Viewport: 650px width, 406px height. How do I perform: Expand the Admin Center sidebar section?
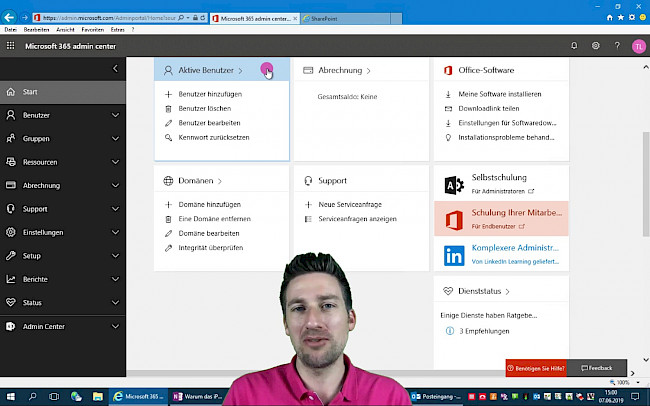(115, 326)
